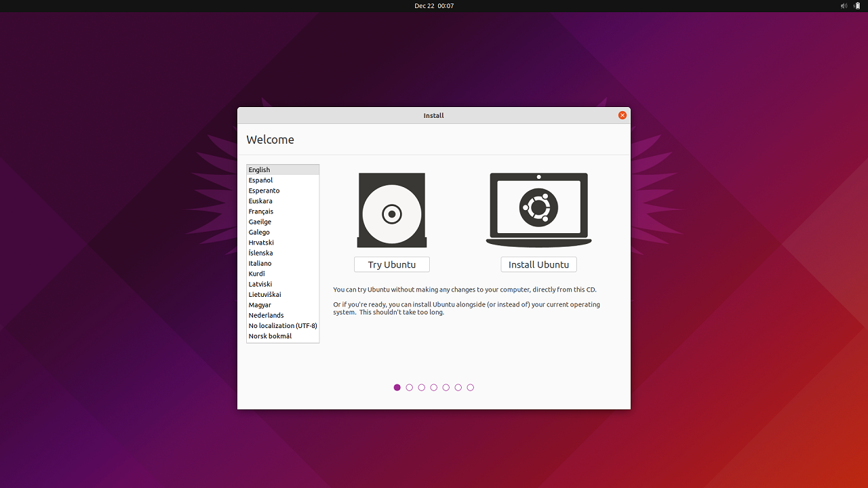Select Euskara in the language list

[283, 201]
